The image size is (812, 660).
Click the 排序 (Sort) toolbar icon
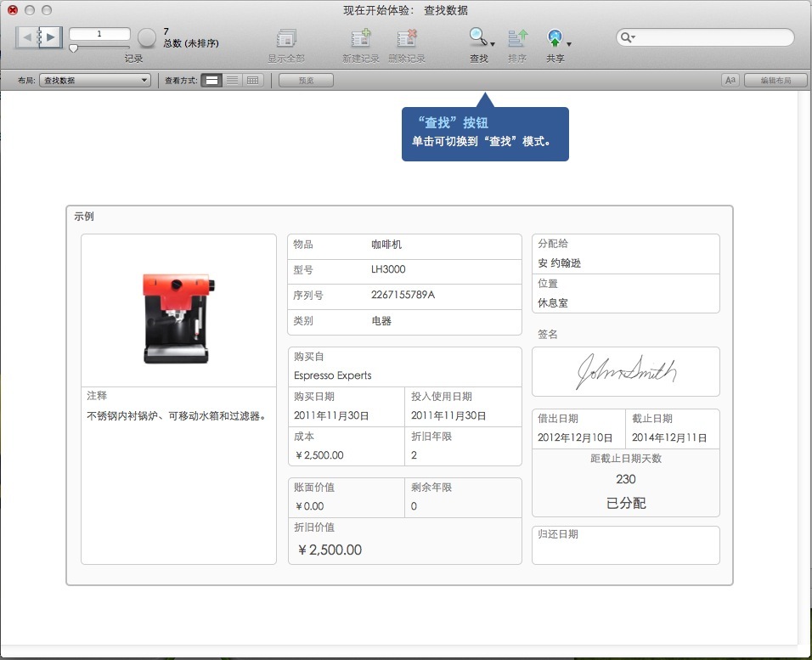pyautogui.click(x=517, y=37)
